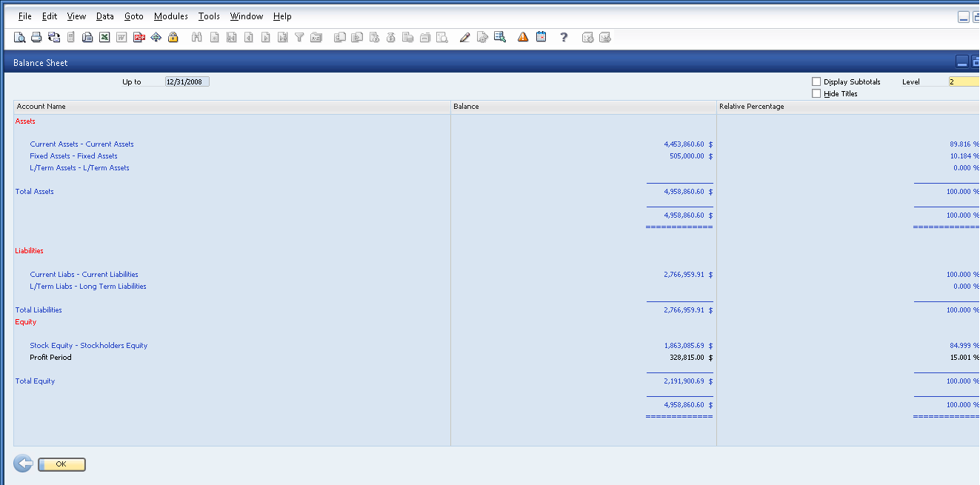Open the Layout Designer pencil icon
Screen dimensions: 980x485
pyautogui.click(x=464, y=36)
